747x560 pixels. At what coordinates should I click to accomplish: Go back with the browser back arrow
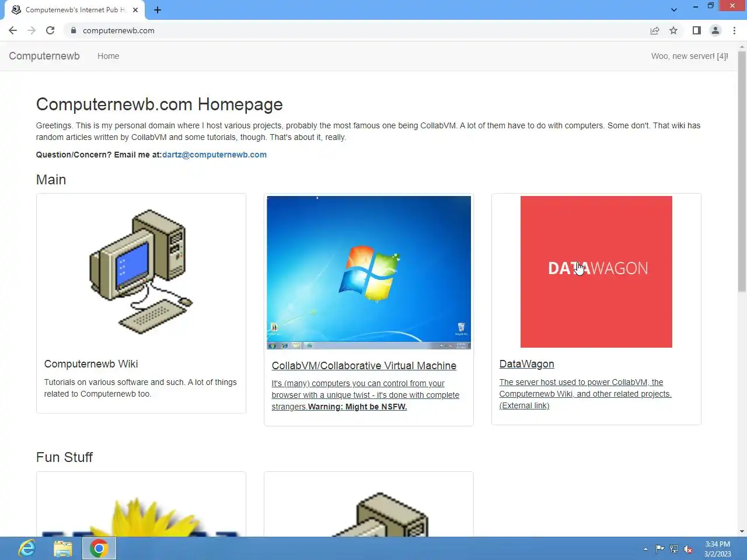13,30
